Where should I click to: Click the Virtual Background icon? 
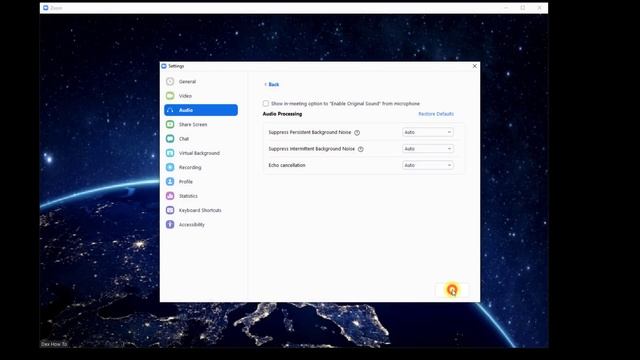[170, 153]
